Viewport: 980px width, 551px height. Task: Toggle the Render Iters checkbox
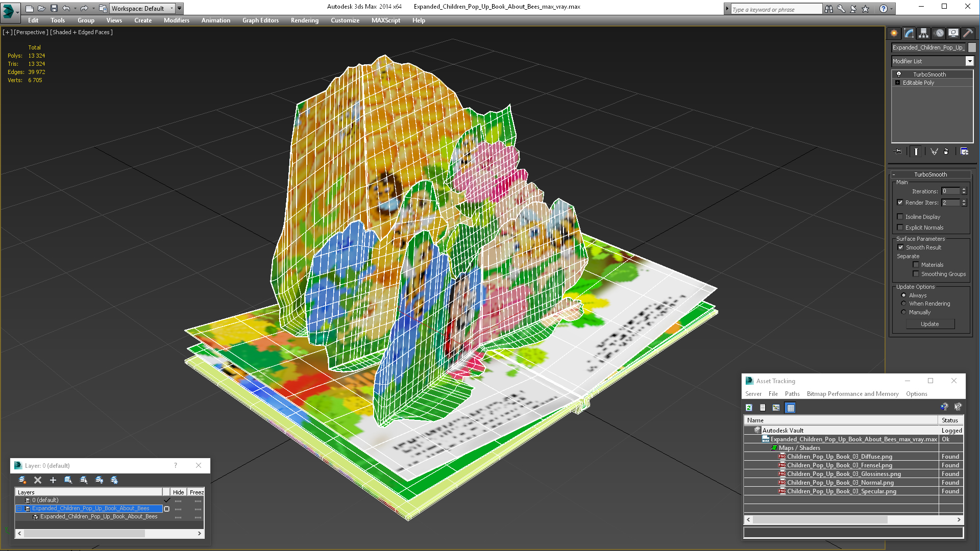pyautogui.click(x=900, y=203)
